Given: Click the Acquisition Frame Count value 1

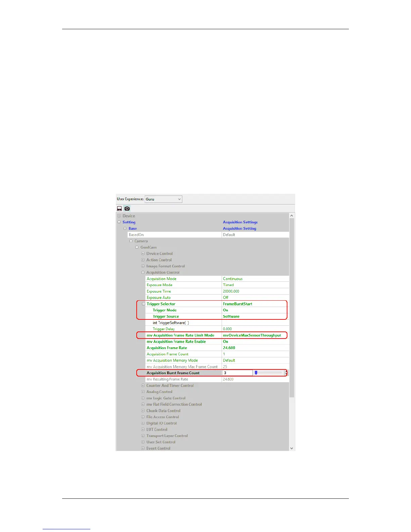Looking at the screenshot, I should 224,354.
